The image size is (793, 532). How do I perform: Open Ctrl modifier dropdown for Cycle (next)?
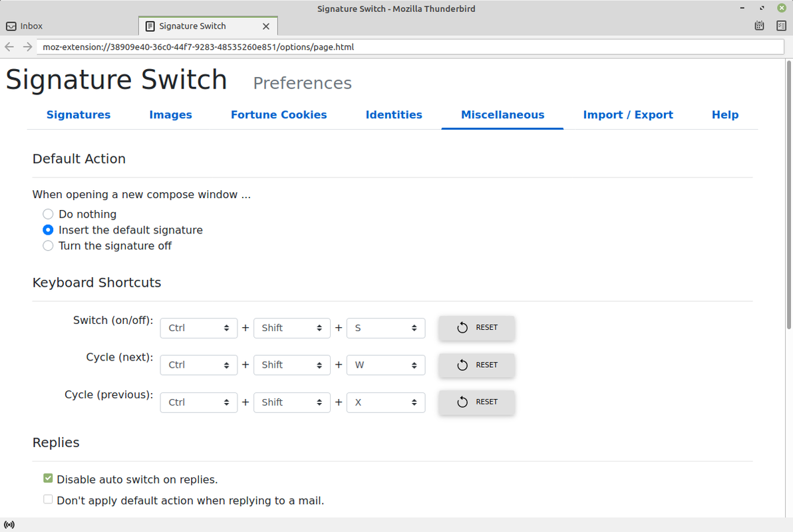[x=199, y=365]
